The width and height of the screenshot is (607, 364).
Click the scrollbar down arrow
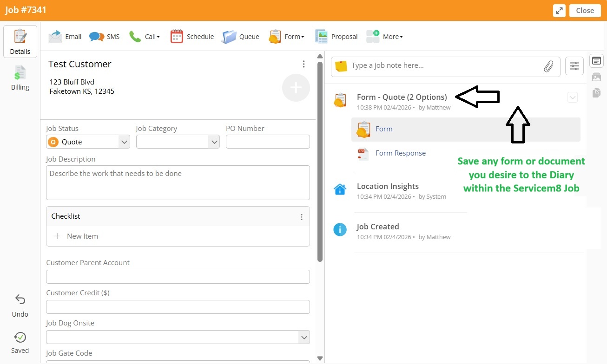320,358
